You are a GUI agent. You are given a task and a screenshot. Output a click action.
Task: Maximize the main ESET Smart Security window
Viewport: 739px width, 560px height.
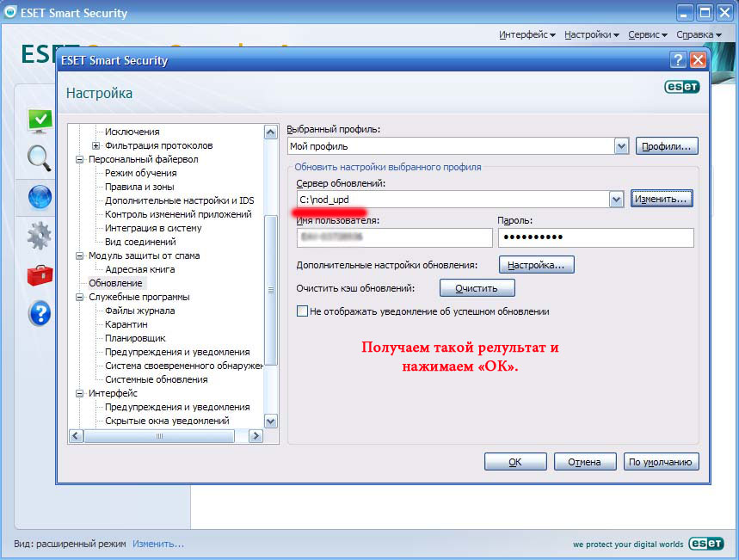(705, 13)
